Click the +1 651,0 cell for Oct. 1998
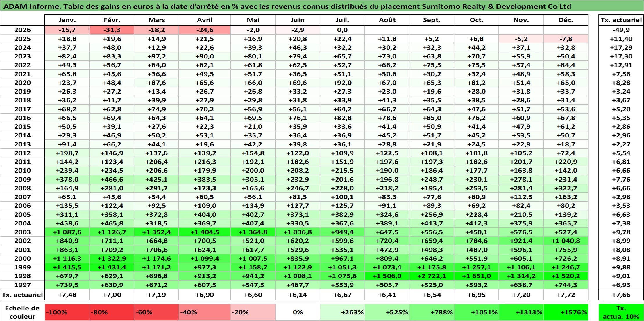The width and height of the screenshot is (644, 321). [477, 276]
